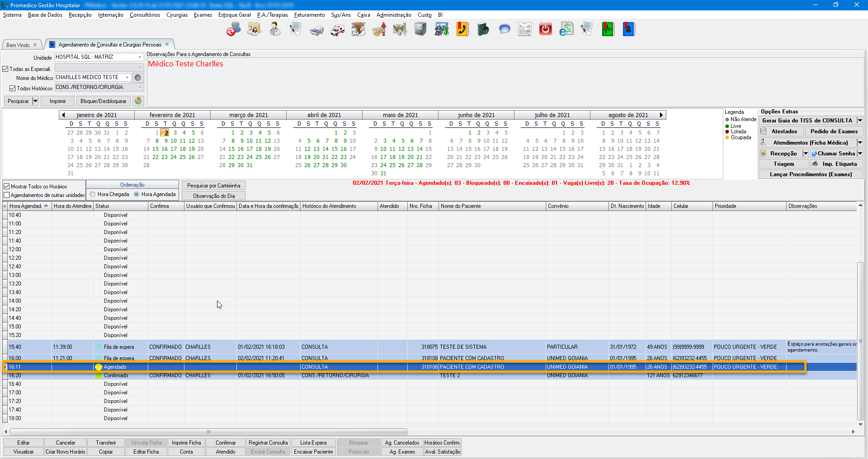Open the blue chat bubble icon
Image resolution: width=868 pixels, height=459 pixels.
click(504, 30)
